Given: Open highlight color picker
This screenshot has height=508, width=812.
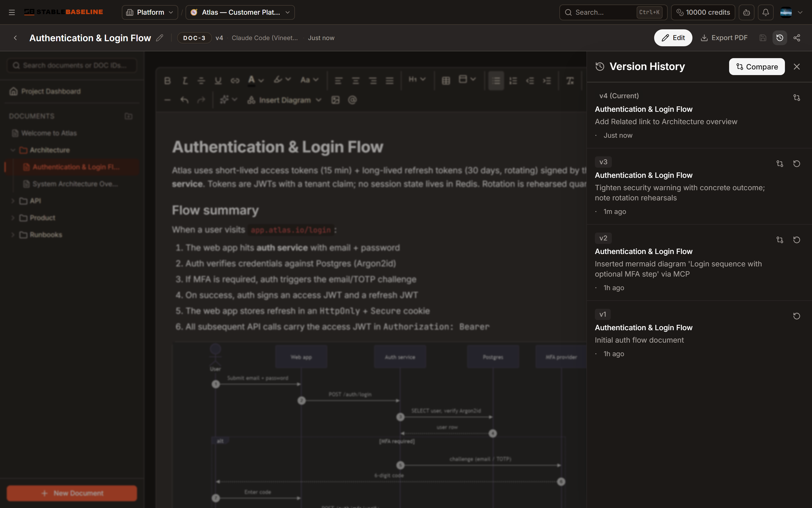Looking at the screenshot, I should click(282, 80).
